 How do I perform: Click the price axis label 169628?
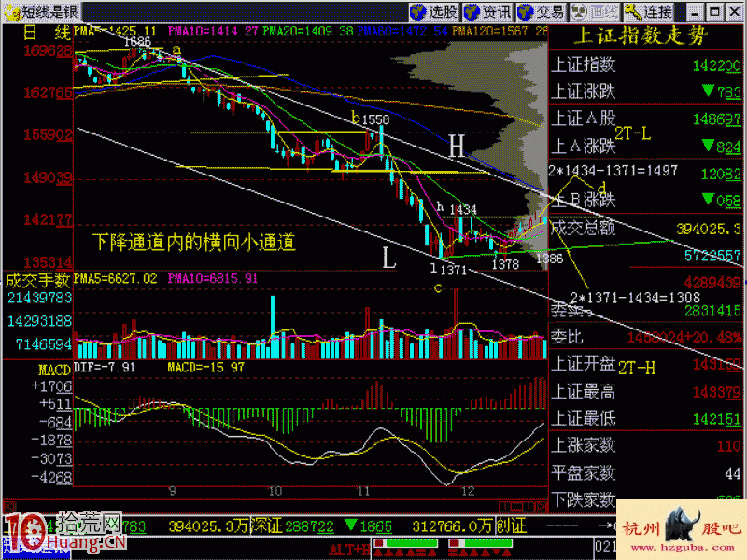click(49, 50)
